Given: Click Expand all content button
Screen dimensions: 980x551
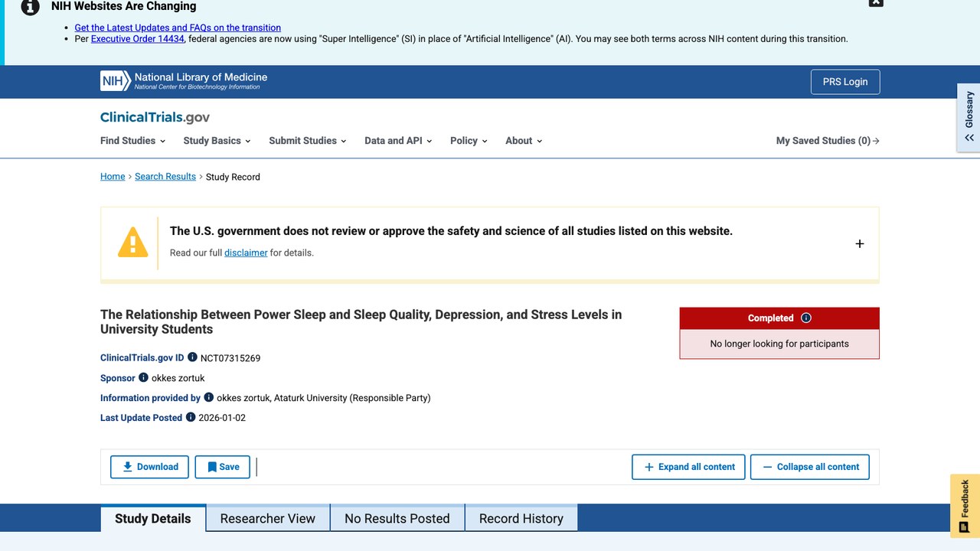Looking at the screenshot, I should (688, 467).
